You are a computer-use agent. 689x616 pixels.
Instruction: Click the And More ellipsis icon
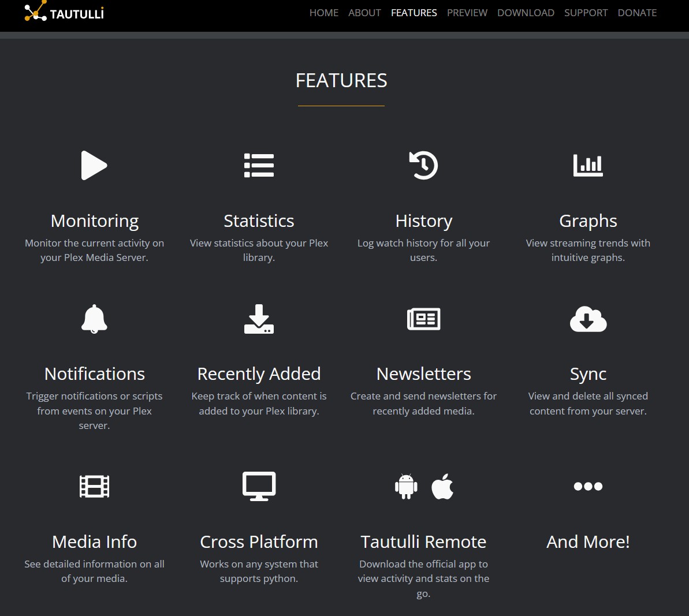[588, 486]
